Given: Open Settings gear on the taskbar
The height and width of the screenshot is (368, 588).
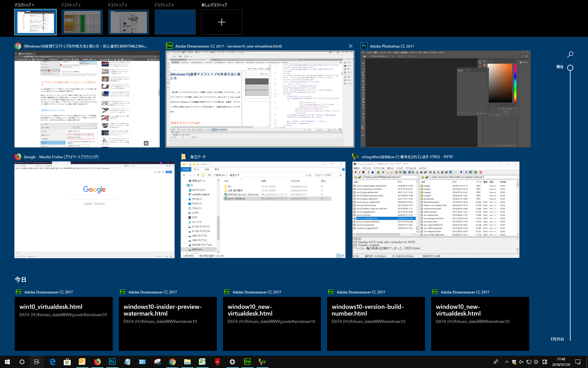Looking at the screenshot, I should pos(232,362).
